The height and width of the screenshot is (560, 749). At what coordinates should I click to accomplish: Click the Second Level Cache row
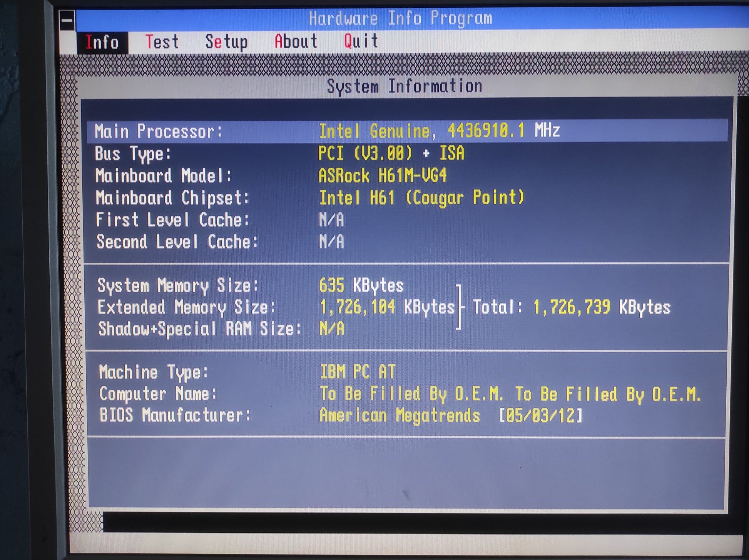pos(177,242)
